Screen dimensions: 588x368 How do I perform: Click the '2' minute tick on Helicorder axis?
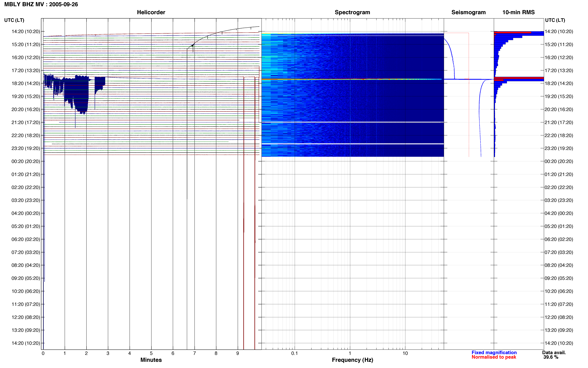pos(86,353)
